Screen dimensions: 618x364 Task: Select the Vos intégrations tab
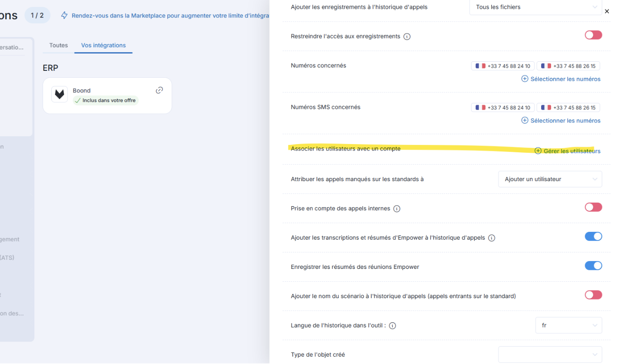[103, 45]
